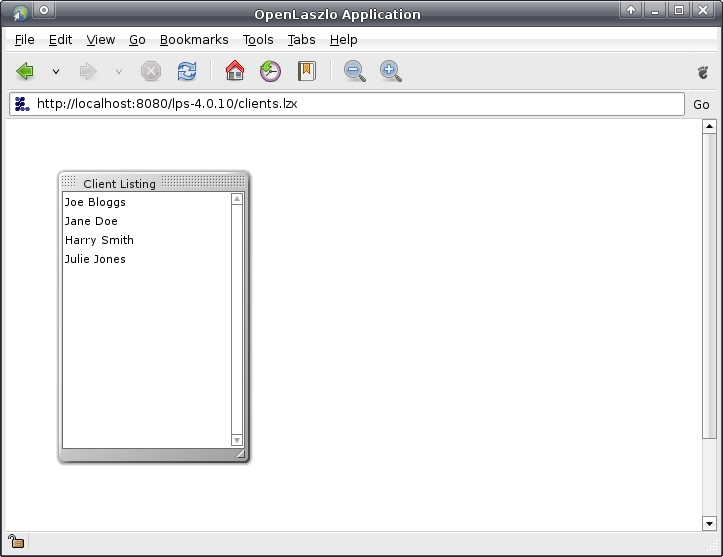Click the Zoom in magnifier icon
Viewport: 723px width, 557px height.
390,71
